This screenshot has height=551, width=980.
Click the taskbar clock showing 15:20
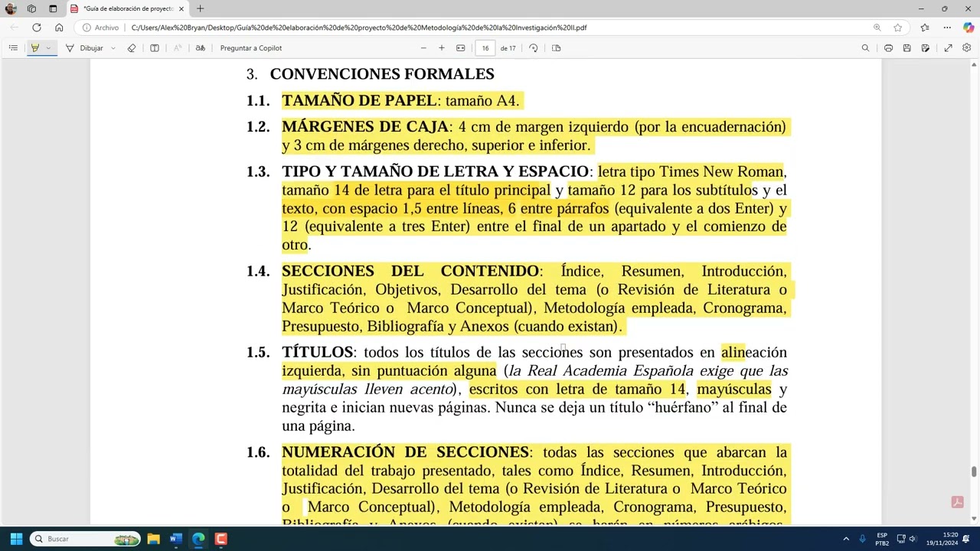pos(942,539)
